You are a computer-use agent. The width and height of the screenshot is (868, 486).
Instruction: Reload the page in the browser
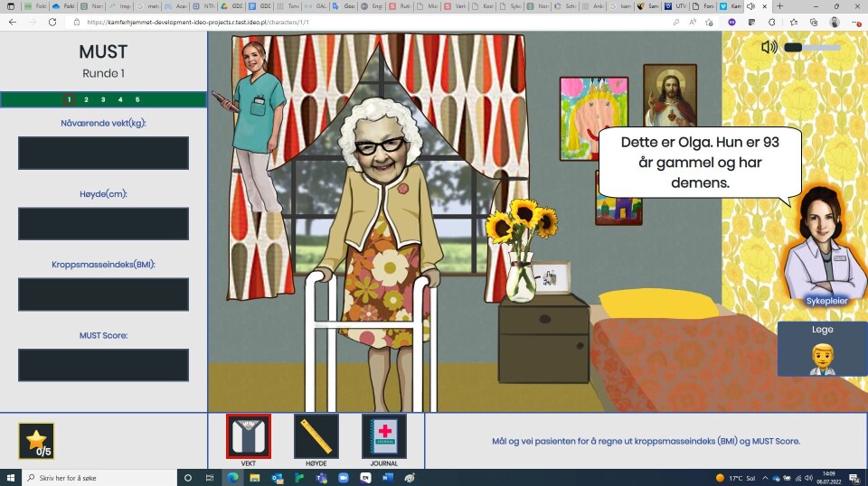click(x=53, y=22)
